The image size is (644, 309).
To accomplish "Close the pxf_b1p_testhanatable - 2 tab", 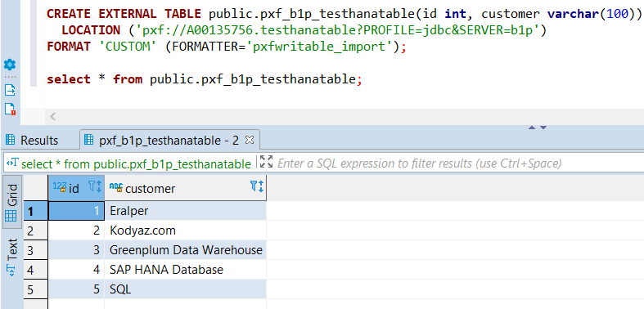I will [x=249, y=140].
